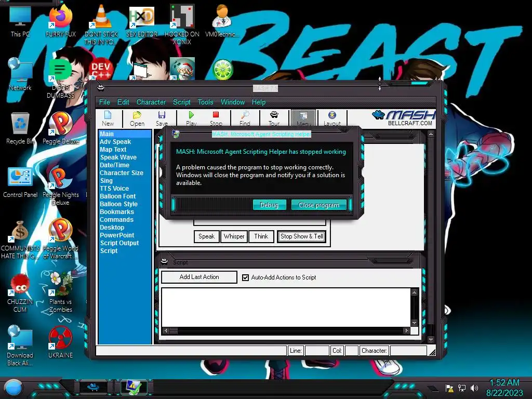The height and width of the screenshot is (399, 532).
Task: Click the MASH hat taskbar button
Action: pos(93,387)
